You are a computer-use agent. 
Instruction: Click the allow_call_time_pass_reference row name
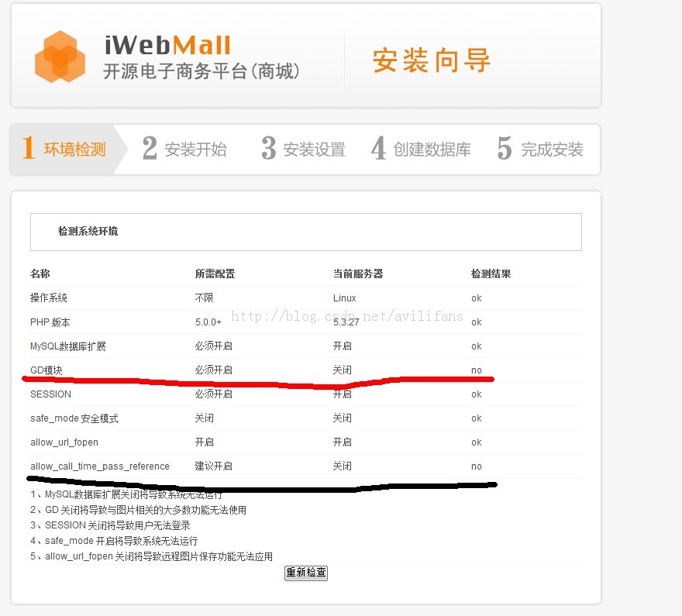100,466
